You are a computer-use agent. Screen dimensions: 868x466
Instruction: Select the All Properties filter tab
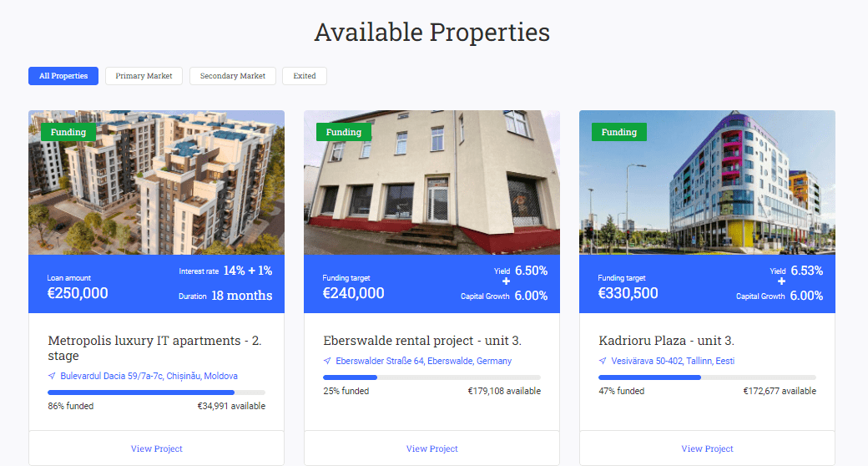coord(63,76)
